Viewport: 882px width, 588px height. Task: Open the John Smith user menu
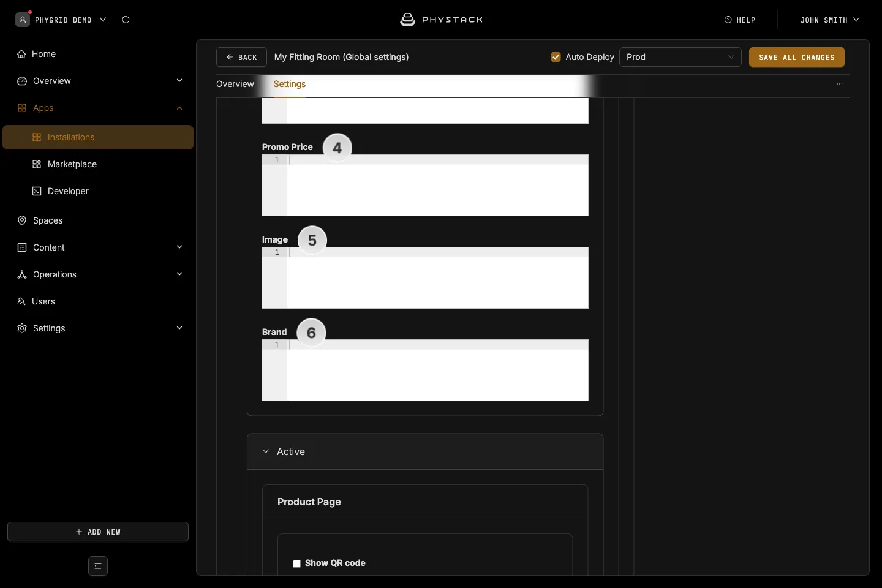point(829,20)
